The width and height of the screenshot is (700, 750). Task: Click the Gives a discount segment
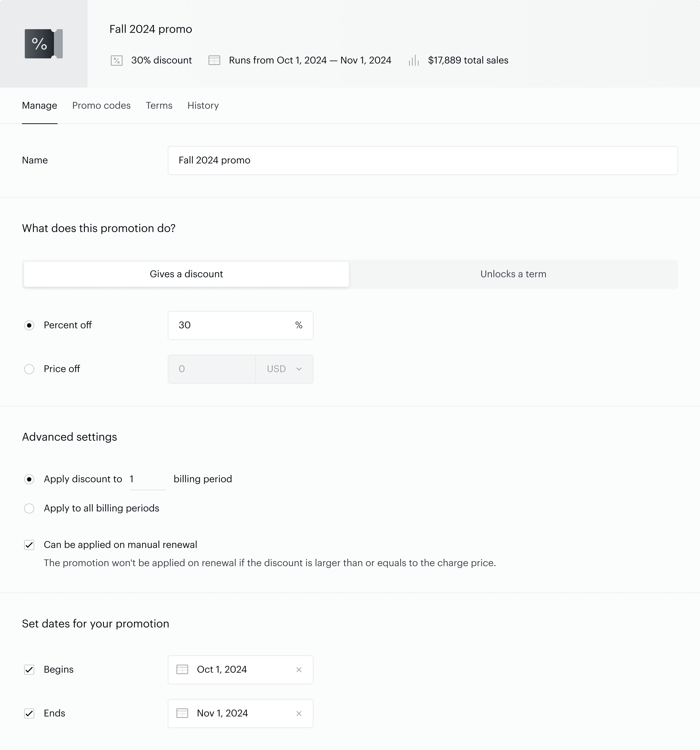186,274
